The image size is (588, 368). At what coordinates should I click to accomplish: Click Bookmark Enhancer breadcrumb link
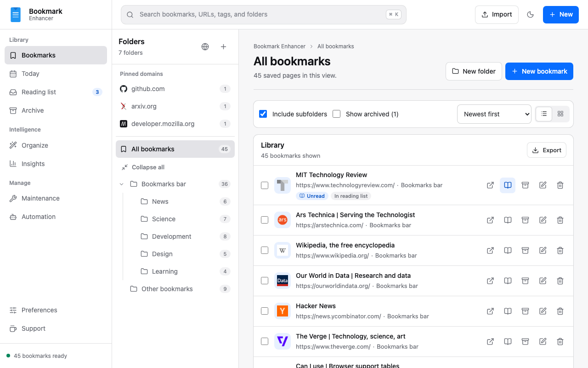[x=279, y=46]
